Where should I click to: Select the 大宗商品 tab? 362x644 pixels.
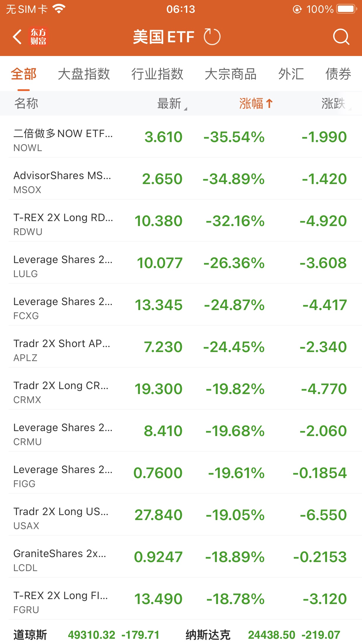click(x=231, y=74)
